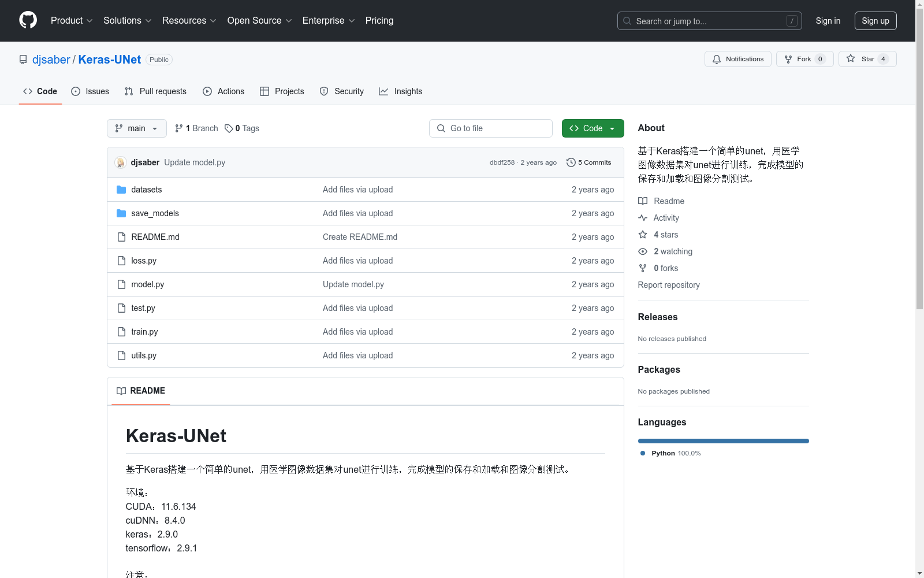Click the Update model.py commit message in header
This screenshot has height=578, width=924.
click(x=195, y=162)
